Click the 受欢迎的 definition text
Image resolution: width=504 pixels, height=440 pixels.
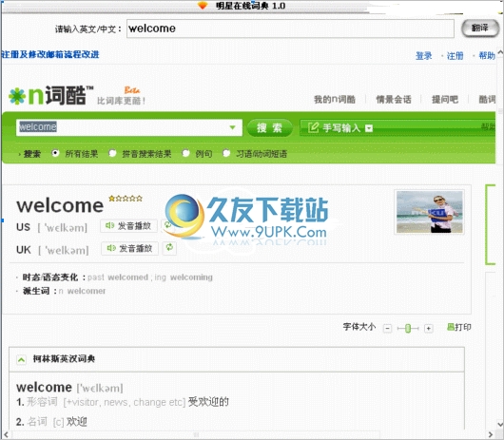[x=208, y=402]
